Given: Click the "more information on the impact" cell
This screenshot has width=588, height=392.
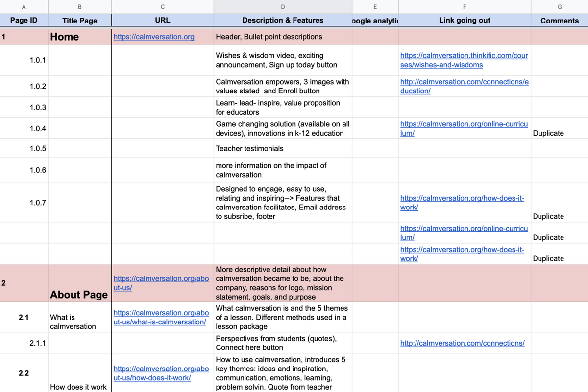Looking at the screenshot, I should pos(283,170).
